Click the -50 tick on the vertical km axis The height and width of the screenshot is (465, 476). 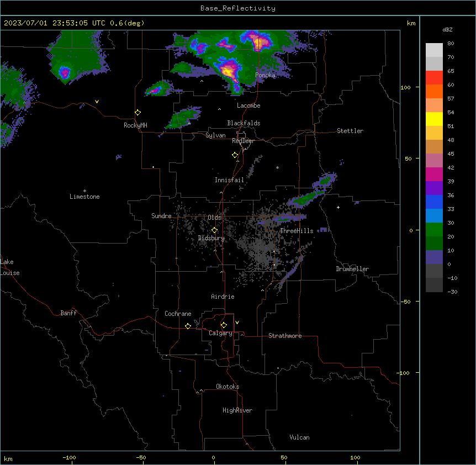(x=405, y=302)
